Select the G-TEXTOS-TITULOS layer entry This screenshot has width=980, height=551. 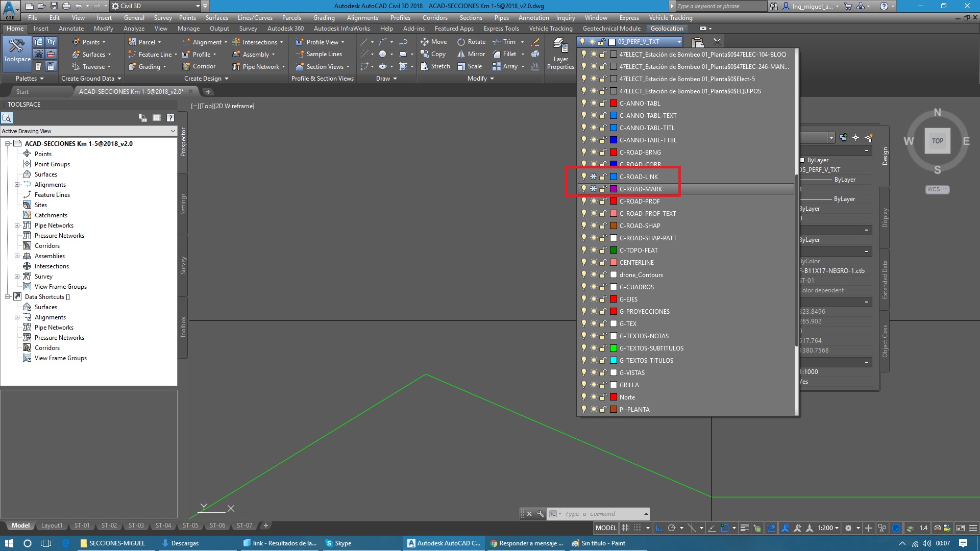(646, 361)
